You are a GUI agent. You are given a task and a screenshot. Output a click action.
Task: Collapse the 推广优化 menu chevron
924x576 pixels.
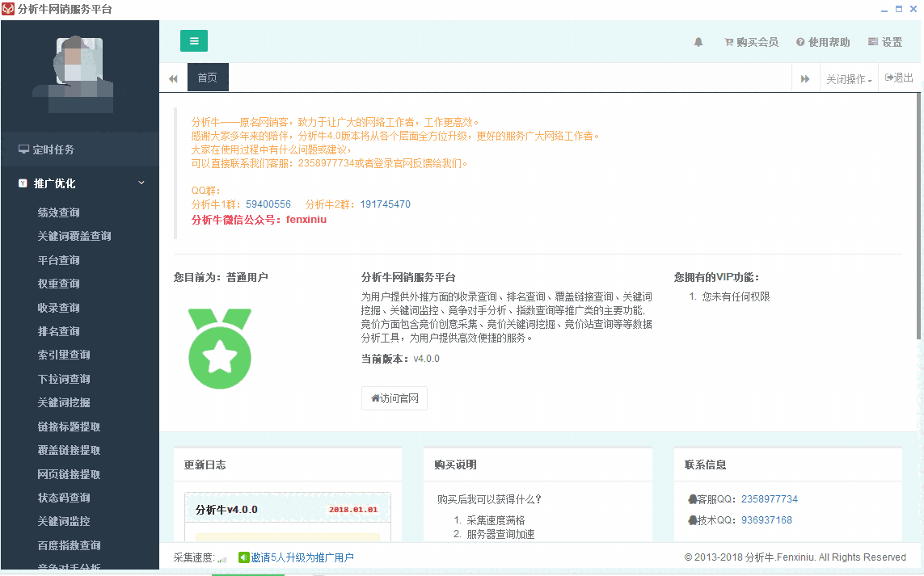pos(141,183)
